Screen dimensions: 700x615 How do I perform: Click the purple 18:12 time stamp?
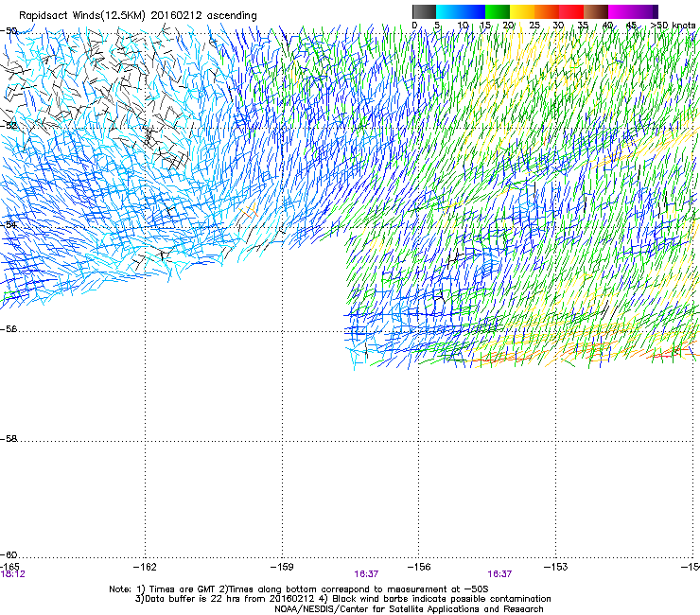pyautogui.click(x=12, y=574)
